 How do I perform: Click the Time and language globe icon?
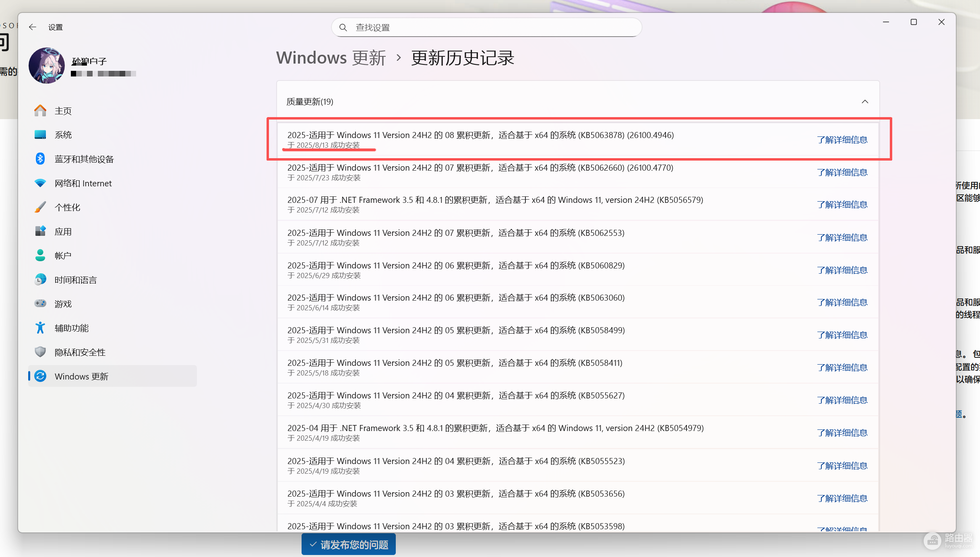pos(40,280)
